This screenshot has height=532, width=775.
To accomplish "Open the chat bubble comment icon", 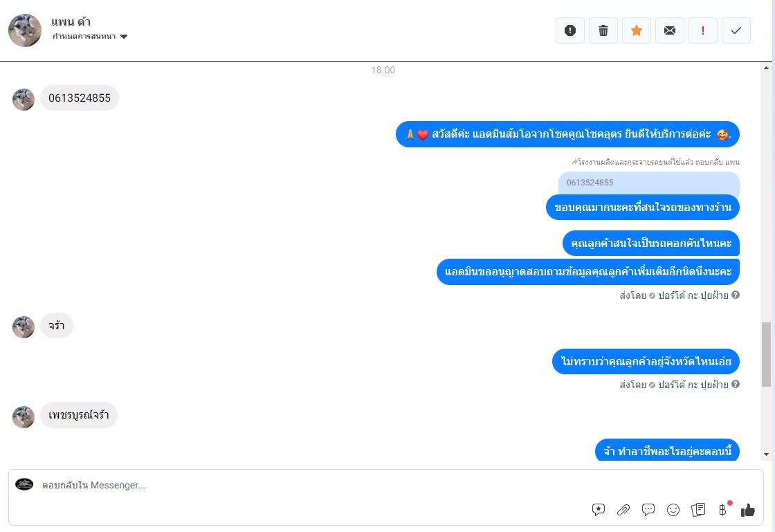I will pyautogui.click(x=648, y=510).
